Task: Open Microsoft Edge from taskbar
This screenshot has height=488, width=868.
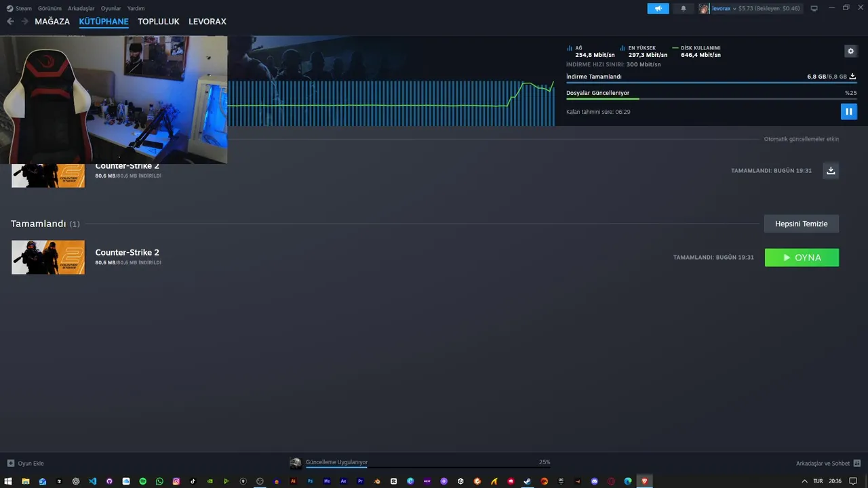Action: (628, 481)
